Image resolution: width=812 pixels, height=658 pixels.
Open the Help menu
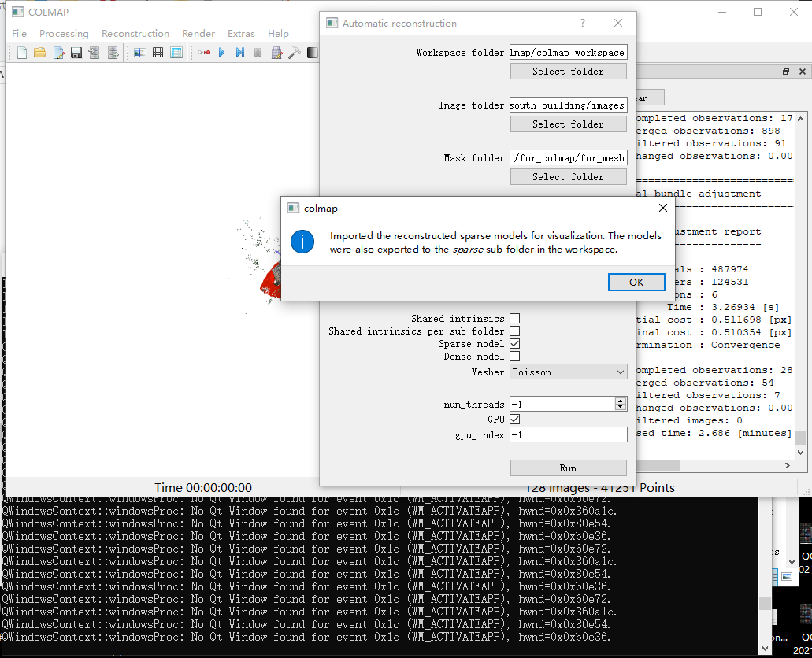point(278,34)
